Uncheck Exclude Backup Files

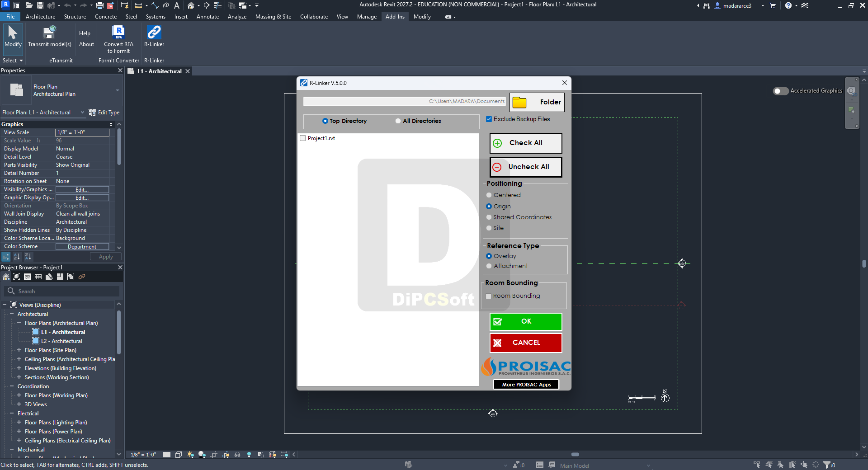pyautogui.click(x=489, y=119)
